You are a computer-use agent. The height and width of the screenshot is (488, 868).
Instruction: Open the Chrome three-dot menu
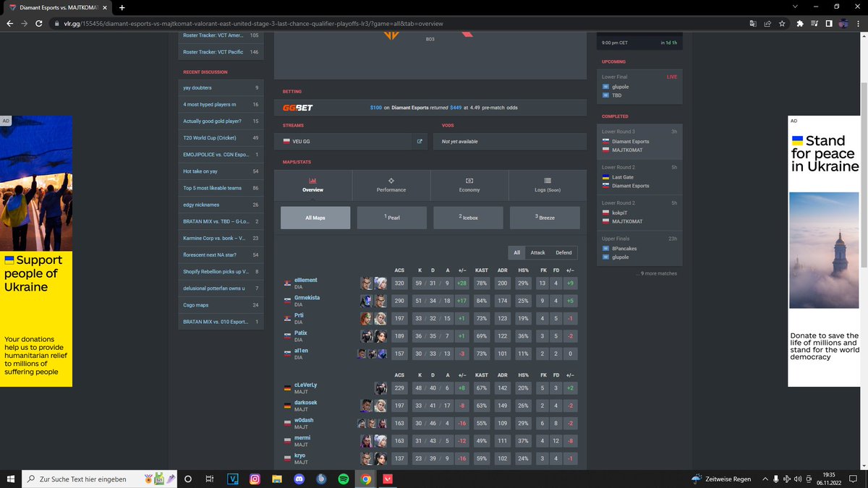[858, 23]
